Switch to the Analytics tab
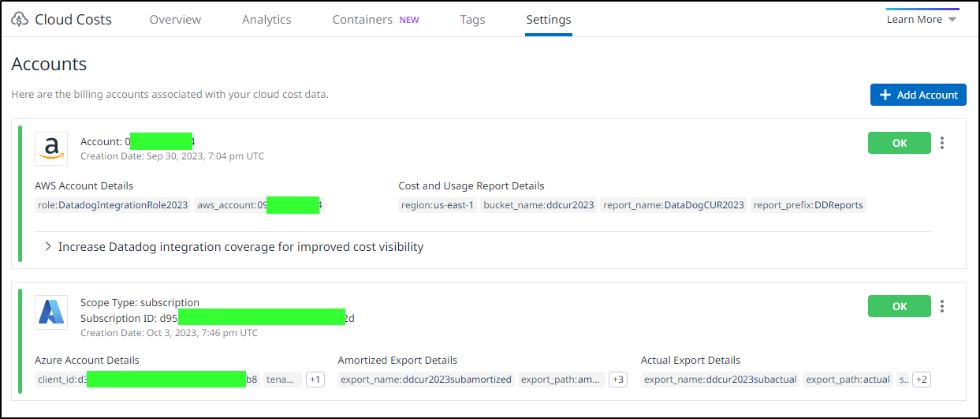980x419 pixels. (266, 20)
